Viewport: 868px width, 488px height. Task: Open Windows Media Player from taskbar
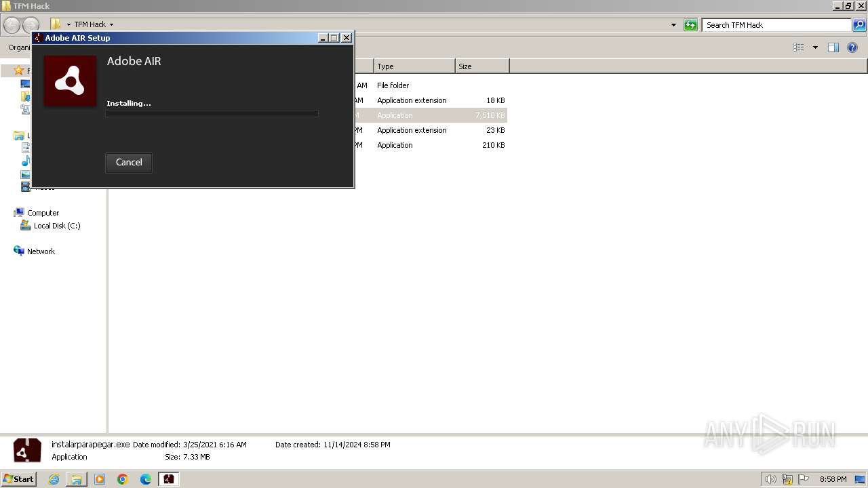point(100,479)
